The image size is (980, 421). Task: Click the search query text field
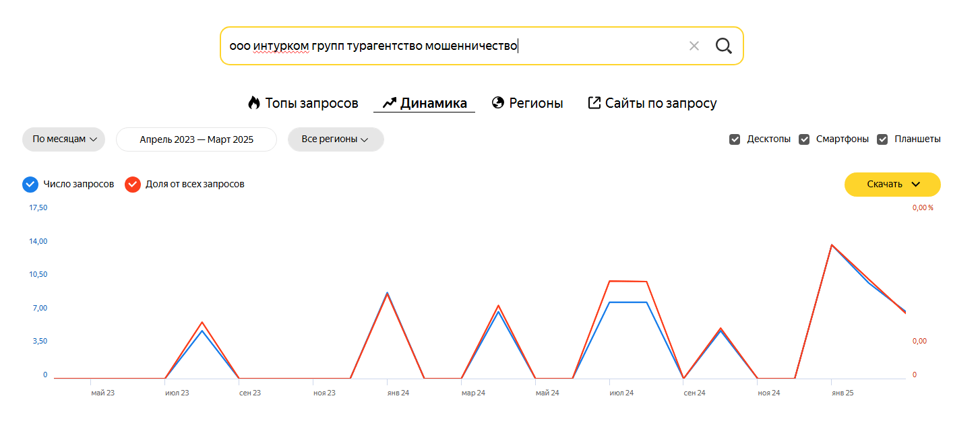(445, 46)
